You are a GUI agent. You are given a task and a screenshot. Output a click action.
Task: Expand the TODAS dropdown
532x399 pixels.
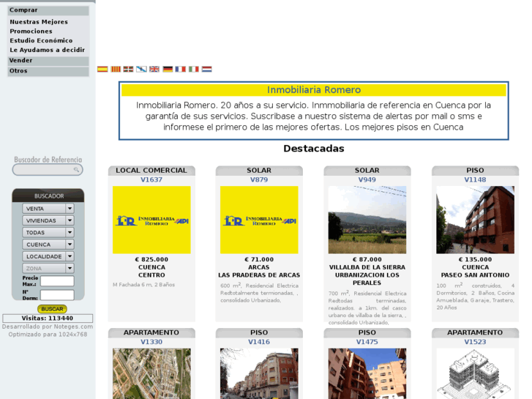point(48,232)
